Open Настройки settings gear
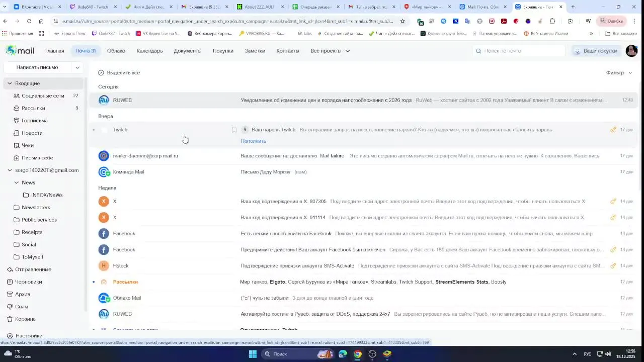644x362 pixels. tap(10, 336)
